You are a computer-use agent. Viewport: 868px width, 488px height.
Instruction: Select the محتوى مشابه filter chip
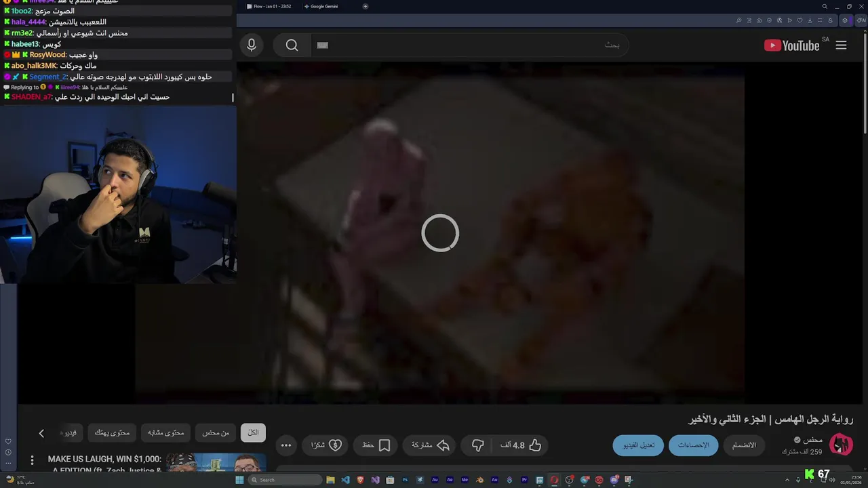click(x=166, y=432)
